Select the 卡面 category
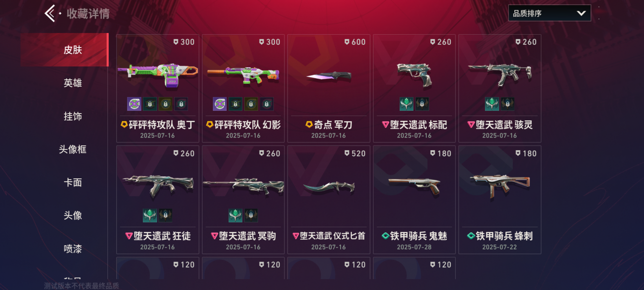The height and width of the screenshot is (290, 644). click(x=73, y=183)
